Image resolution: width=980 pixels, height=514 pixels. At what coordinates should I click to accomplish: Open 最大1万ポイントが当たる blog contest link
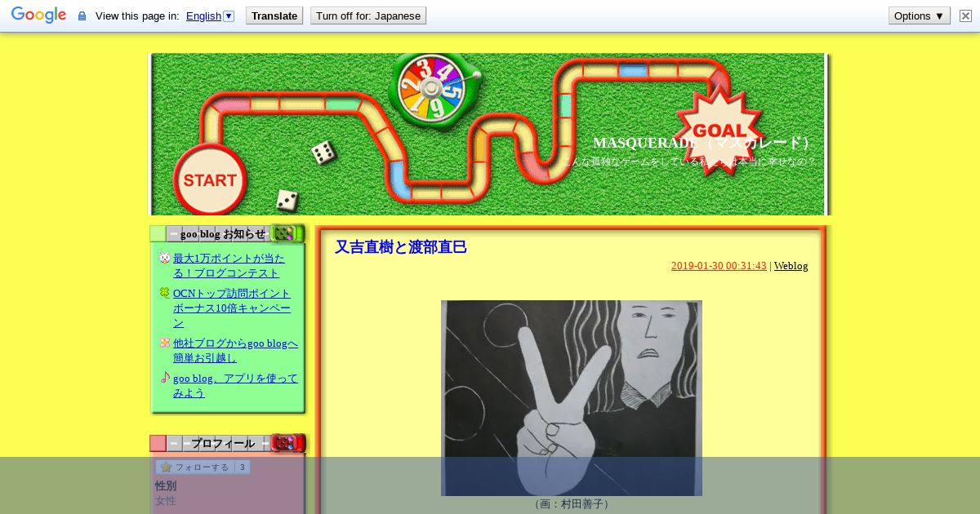(x=229, y=265)
